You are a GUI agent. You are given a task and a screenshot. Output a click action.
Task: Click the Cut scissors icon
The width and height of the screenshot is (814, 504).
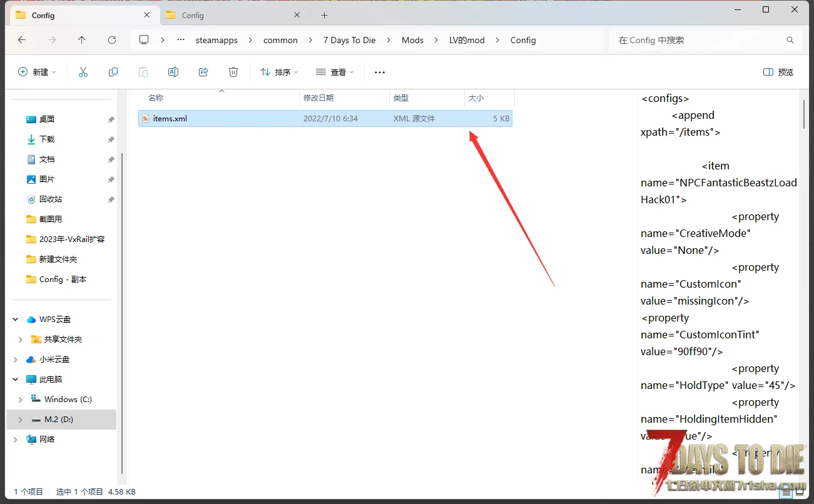(x=83, y=73)
